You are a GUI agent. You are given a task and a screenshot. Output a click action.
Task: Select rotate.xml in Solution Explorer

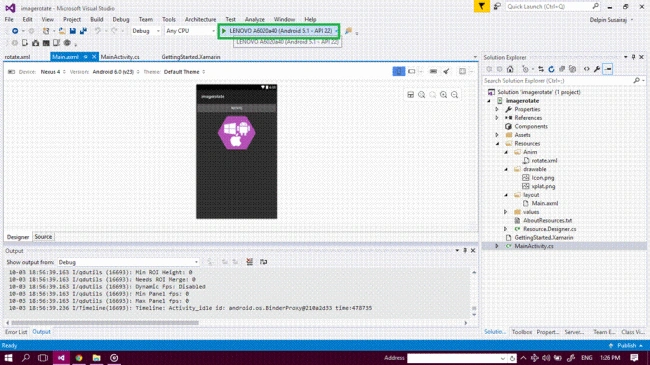point(544,161)
